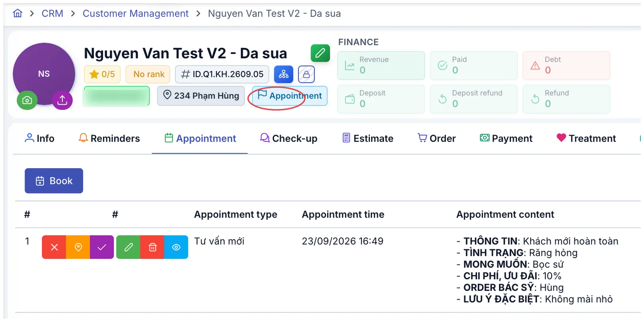The height and width of the screenshot is (322, 644).
Task: View appointment details with the eye icon
Action: tap(176, 247)
